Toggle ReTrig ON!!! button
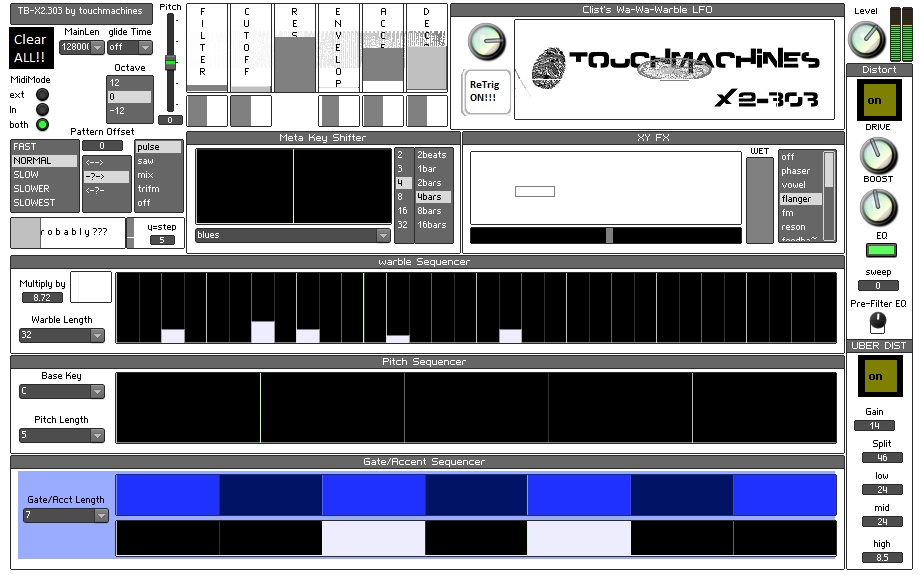920x575 pixels. 486,92
